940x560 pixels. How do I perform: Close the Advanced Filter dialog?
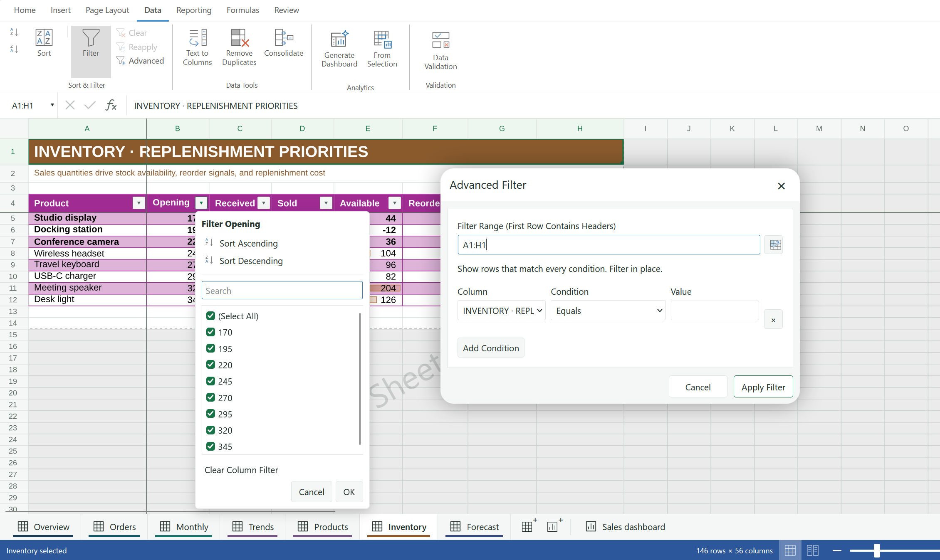pos(781,186)
